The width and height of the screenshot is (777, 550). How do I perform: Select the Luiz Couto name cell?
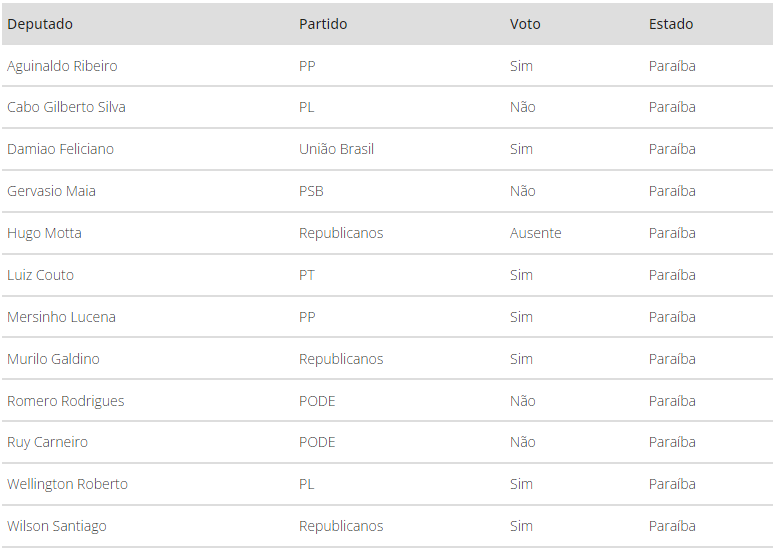pos(40,275)
